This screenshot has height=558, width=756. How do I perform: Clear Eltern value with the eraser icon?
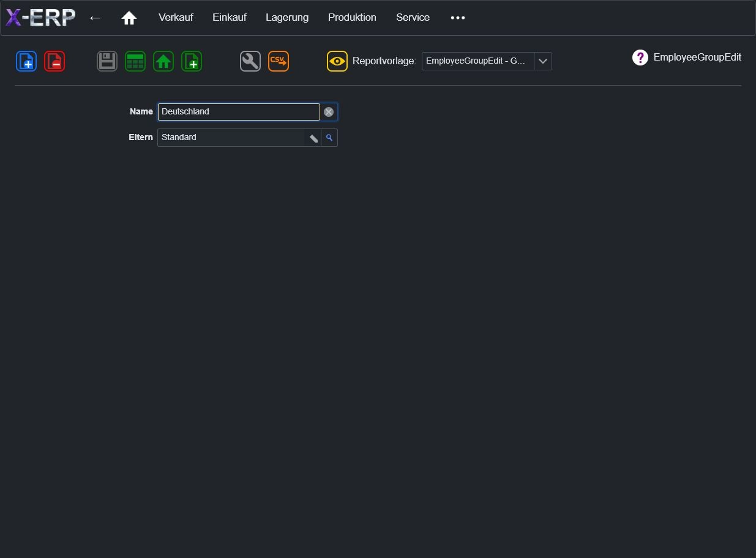point(313,138)
